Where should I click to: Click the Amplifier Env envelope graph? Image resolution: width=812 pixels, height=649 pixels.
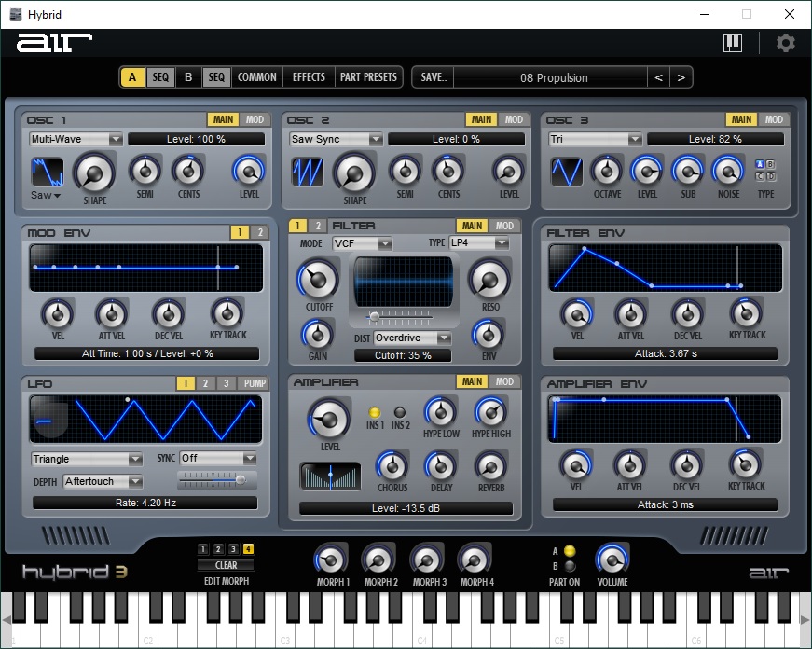pyautogui.click(x=665, y=419)
